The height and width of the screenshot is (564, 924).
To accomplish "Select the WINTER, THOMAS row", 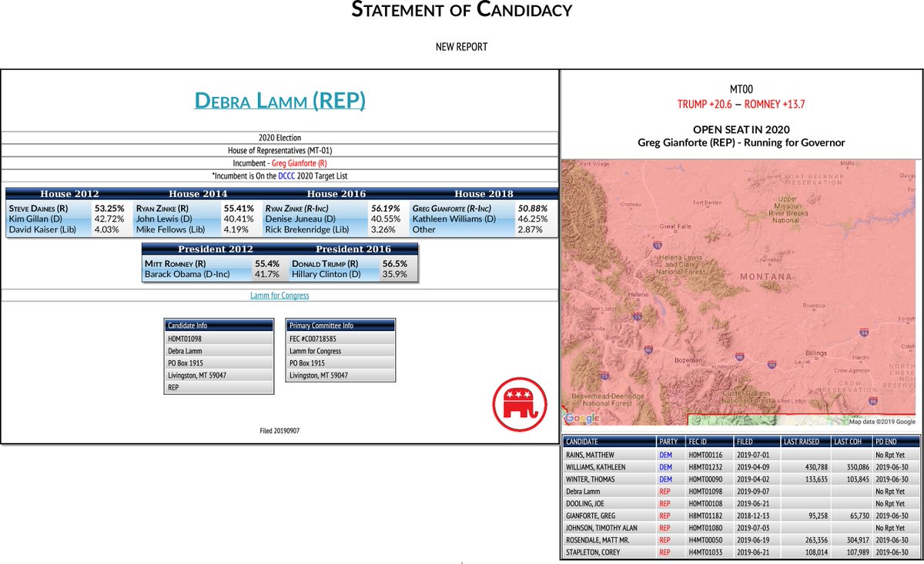I will pos(742,479).
